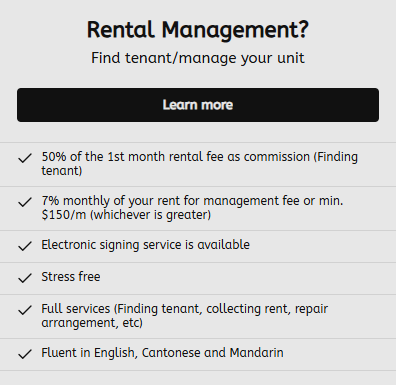Screen dimensions: 396x385
Task: Click the checkmark beside Fluent in English item
Action: click(x=25, y=354)
